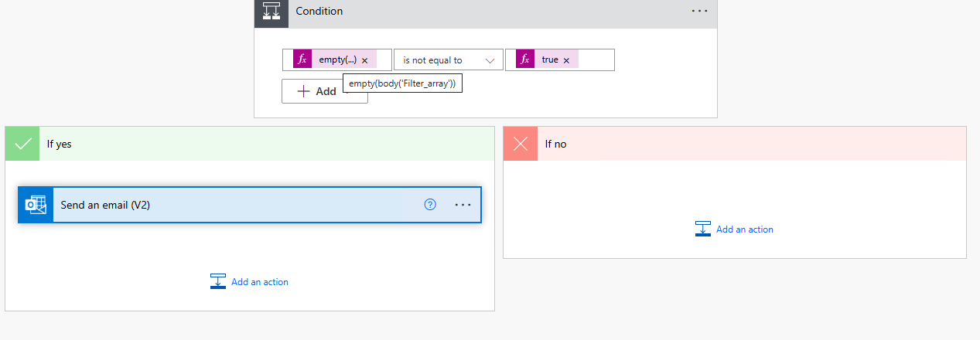Click the add-action icon in If no branch
Screen dimensions: 980x340
coord(702,229)
